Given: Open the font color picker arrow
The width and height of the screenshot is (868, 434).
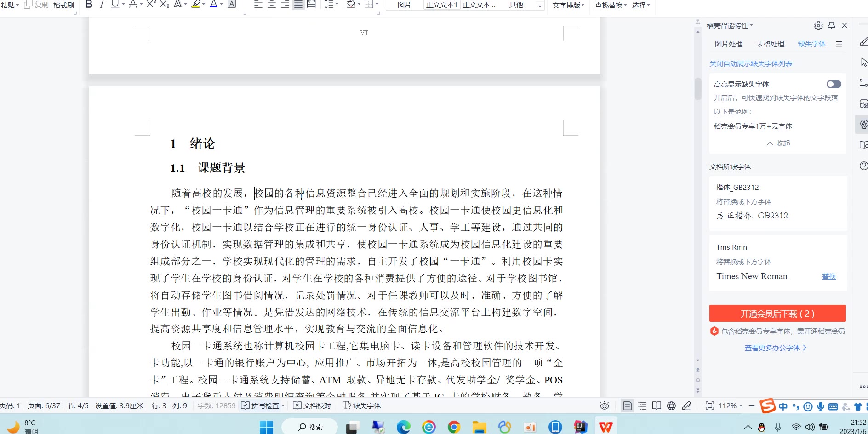Looking at the screenshot, I should point(222,5).
